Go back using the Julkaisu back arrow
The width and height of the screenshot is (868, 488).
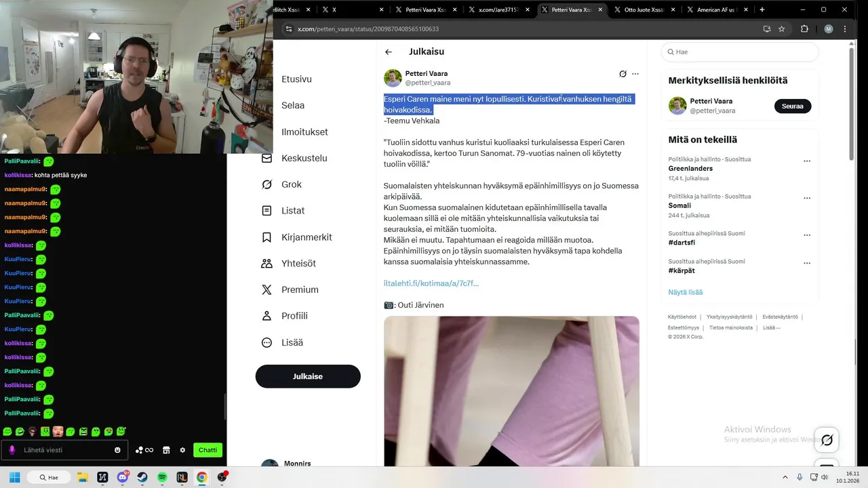click(x=388, y=52)
